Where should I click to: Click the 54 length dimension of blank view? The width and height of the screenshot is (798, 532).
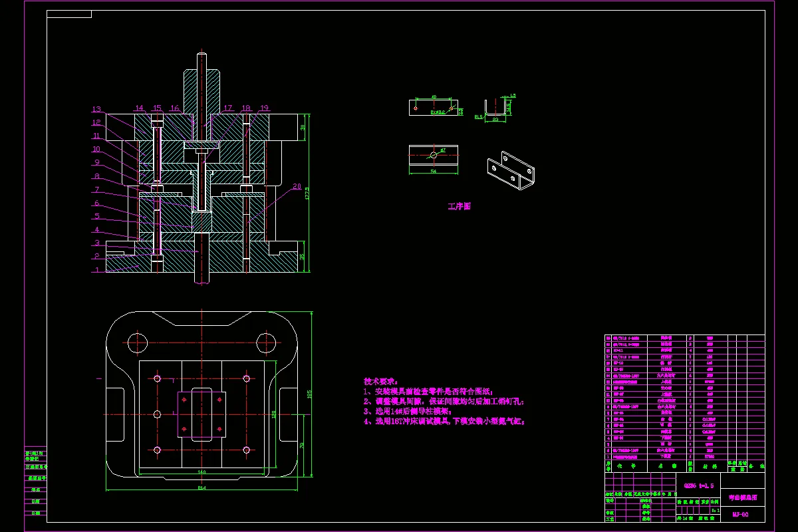[x=434, y=172]
